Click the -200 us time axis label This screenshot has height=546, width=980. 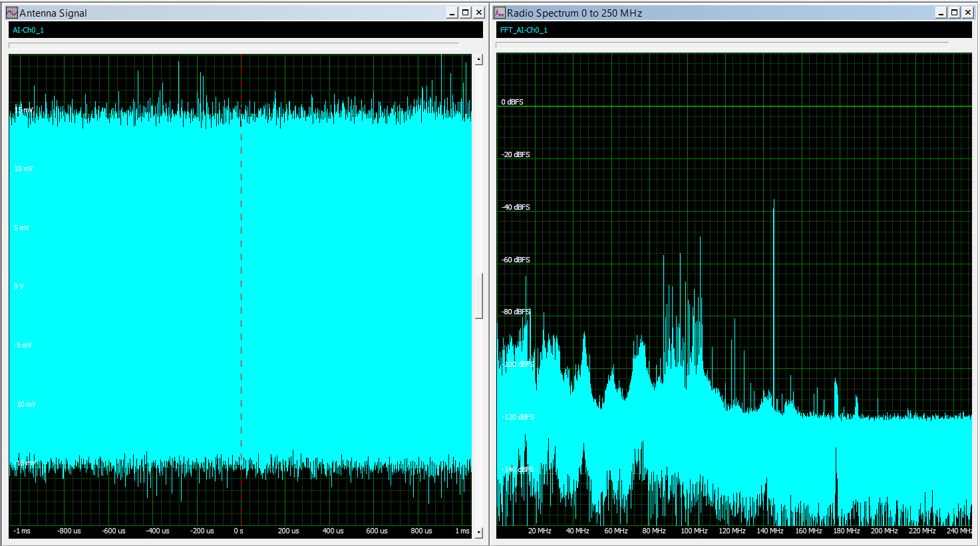(x=202, y=531)
